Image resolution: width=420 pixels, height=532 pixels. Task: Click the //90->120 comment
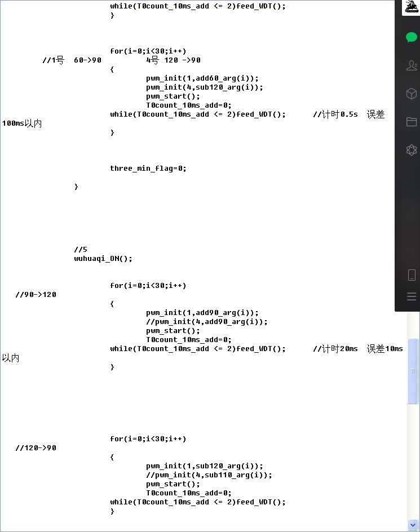tap(36, 295)
